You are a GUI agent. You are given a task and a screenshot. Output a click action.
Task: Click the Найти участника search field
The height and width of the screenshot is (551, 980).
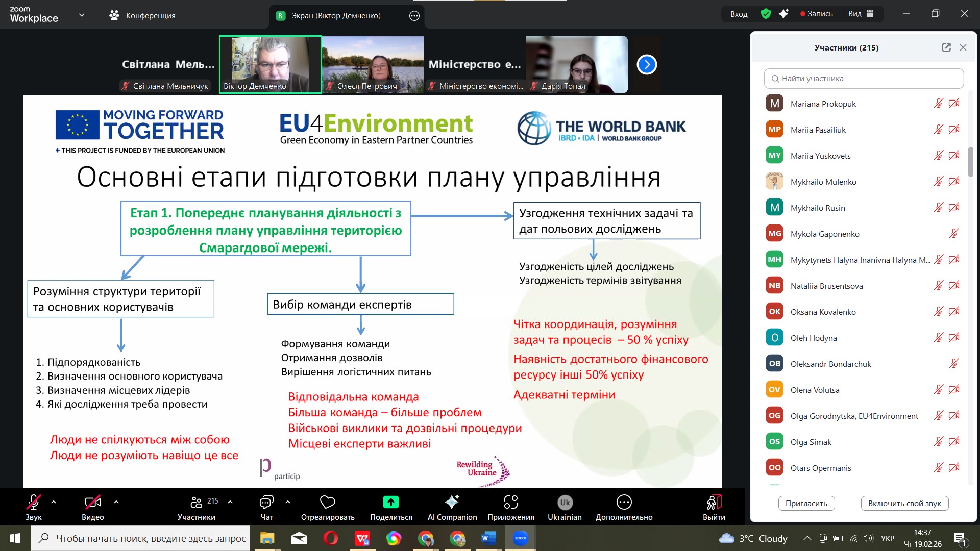[864, 79]
